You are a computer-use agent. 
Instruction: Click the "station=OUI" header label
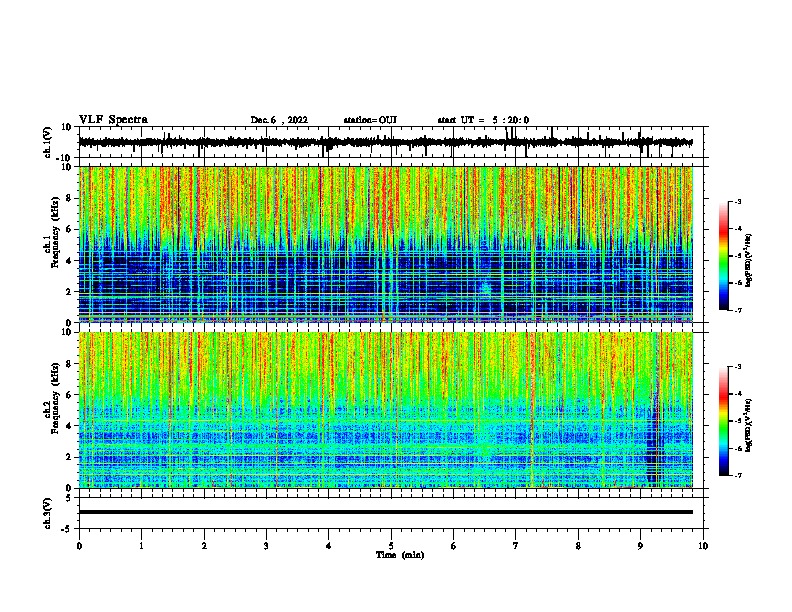[x=370, y=120]
